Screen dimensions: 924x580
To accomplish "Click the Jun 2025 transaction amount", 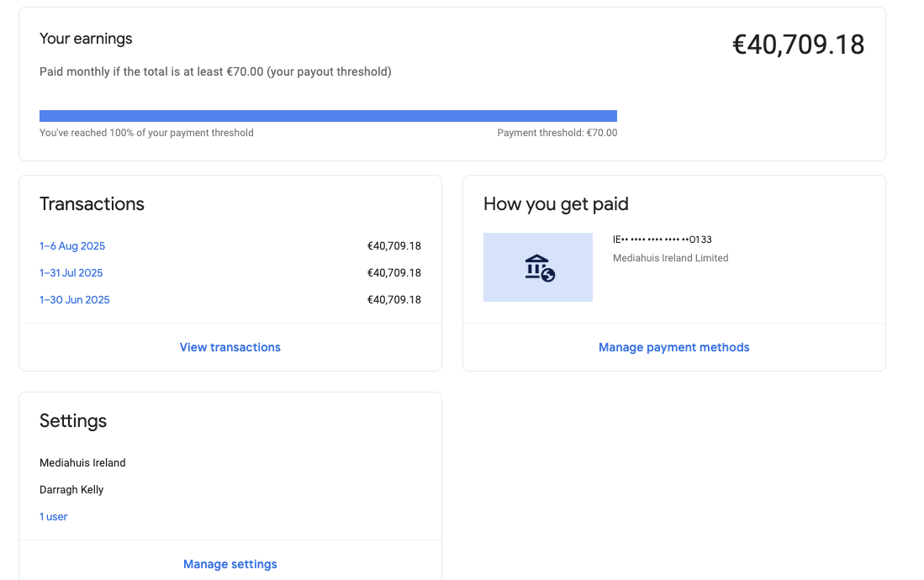I will coord(393,300).
